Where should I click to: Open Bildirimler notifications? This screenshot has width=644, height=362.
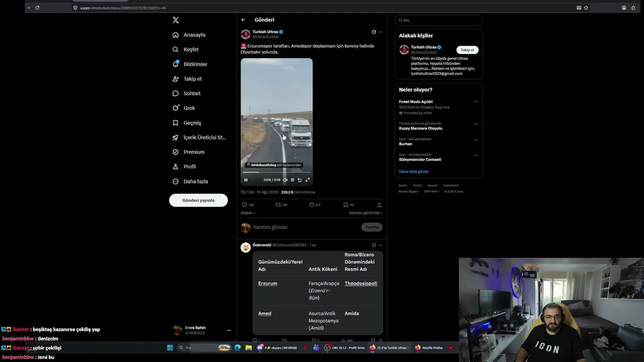pyautogui.click(x=190, y=64)
